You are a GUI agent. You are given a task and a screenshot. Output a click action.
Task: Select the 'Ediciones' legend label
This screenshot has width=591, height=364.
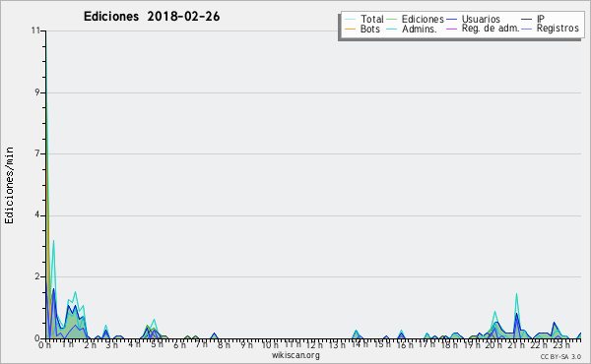coord(423,19)
